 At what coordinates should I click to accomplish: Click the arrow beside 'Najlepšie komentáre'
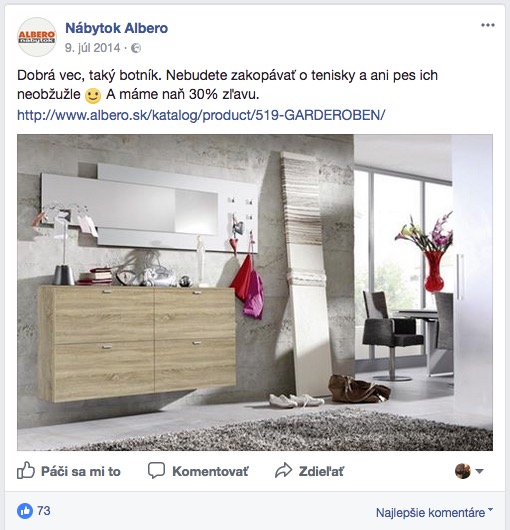[x=491, y=509]
